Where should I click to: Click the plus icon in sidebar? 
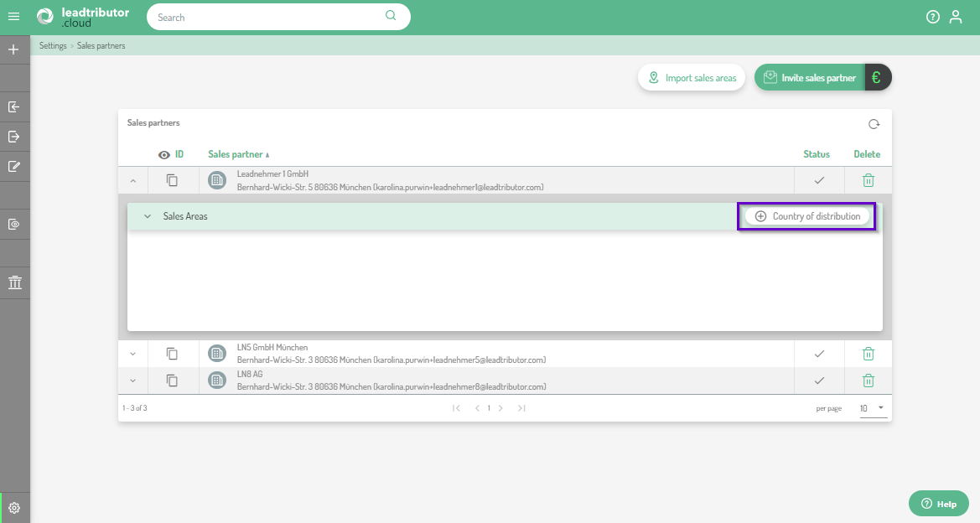[x=13, y=49]
